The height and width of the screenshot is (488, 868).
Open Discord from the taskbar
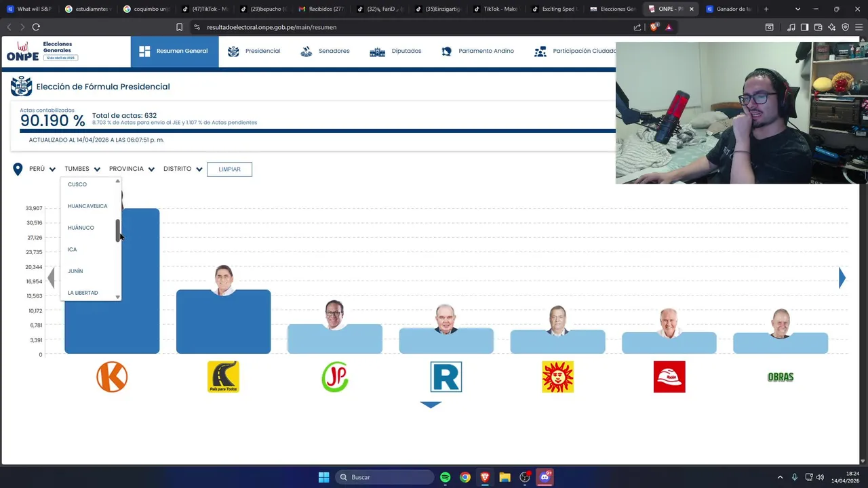point(545,477)
